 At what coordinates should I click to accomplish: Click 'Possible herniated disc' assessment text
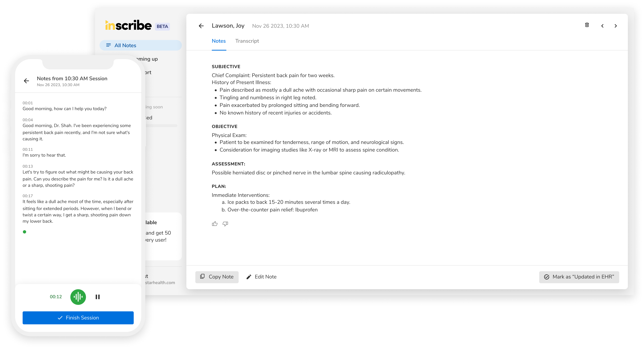308,173
